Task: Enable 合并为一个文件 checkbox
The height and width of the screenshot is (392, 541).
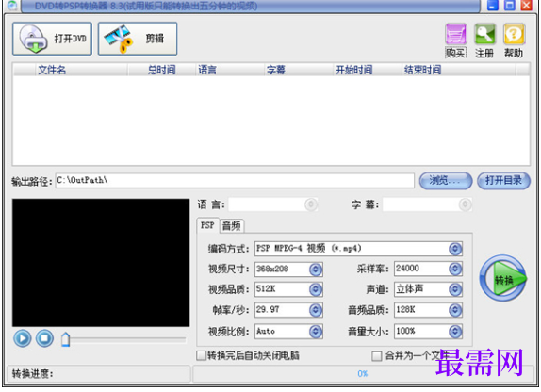Action: point(377,356)
